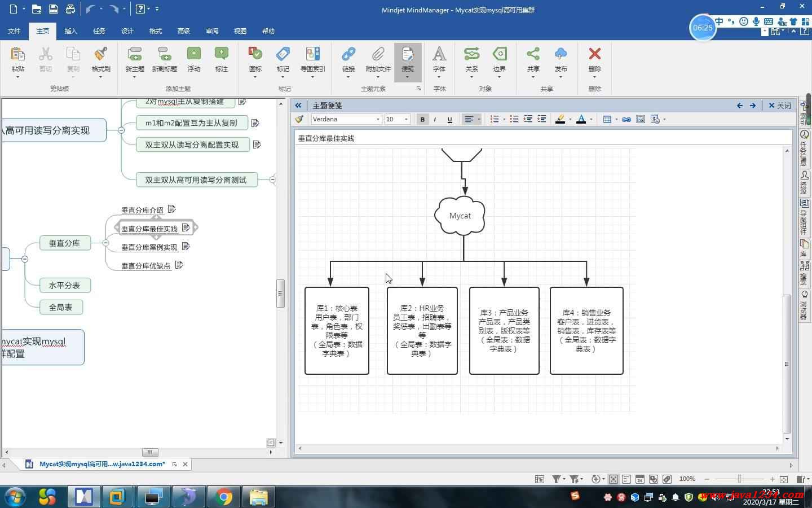Screen dimensions: 812x508
Task: Click the text highlight color swatch
Action: pos(560,119)
